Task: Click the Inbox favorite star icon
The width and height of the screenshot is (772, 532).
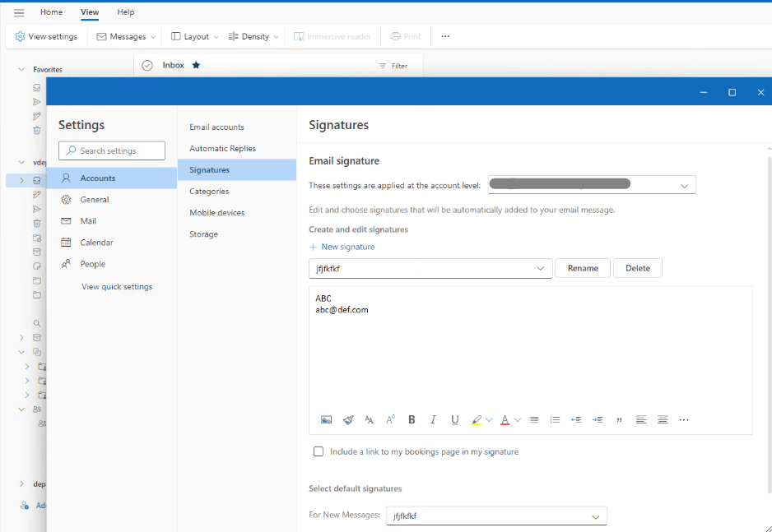Action: click(196, 65)
